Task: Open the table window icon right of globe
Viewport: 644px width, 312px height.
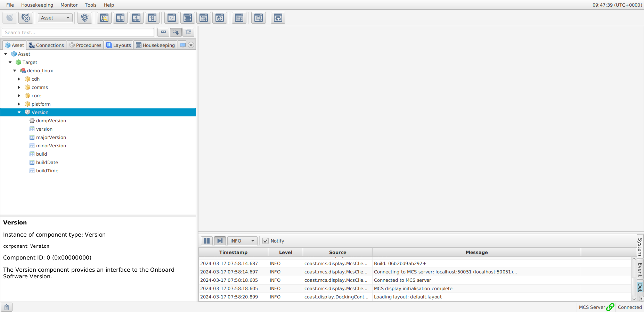Action: pos(239,18)
